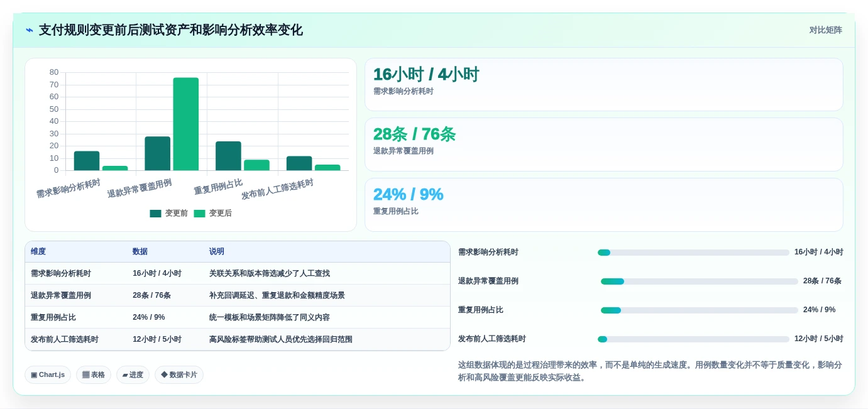
Task: Click the lightning bolt icon beside title
Action: tap(30, 30)
